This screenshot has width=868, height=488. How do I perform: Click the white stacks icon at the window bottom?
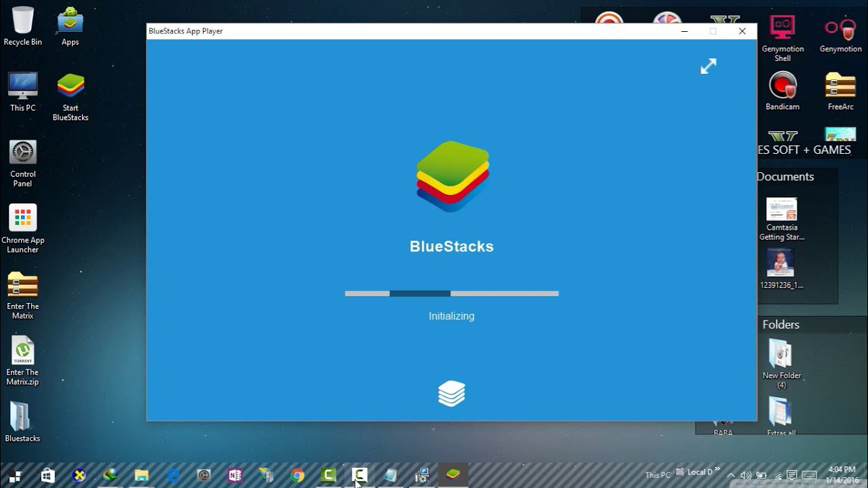(452, 393)
